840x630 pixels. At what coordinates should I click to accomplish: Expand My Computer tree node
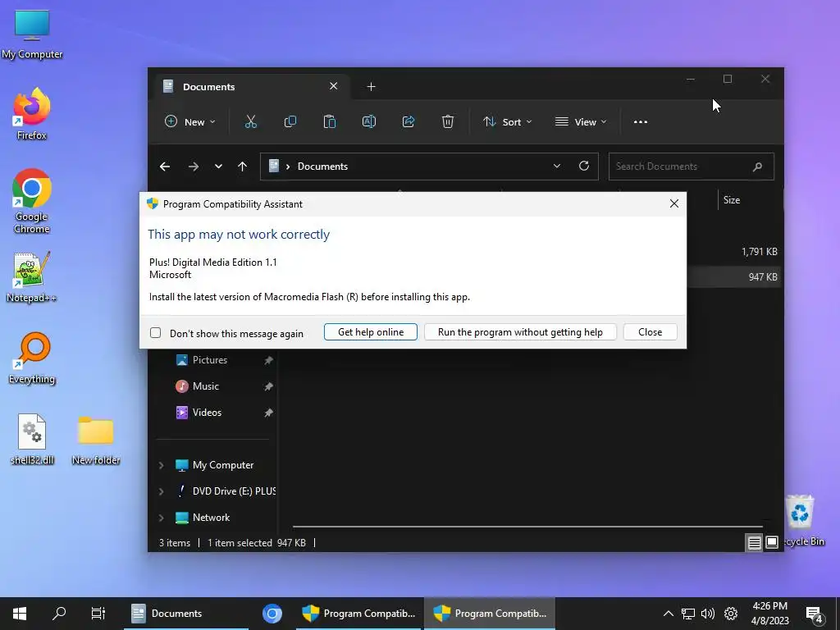coord(162,465)
